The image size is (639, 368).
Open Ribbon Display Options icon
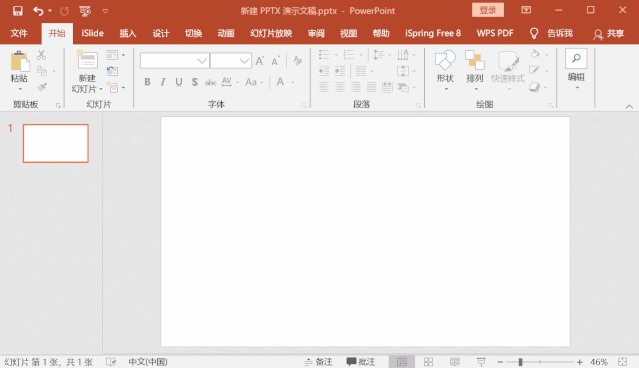point(526,10)
